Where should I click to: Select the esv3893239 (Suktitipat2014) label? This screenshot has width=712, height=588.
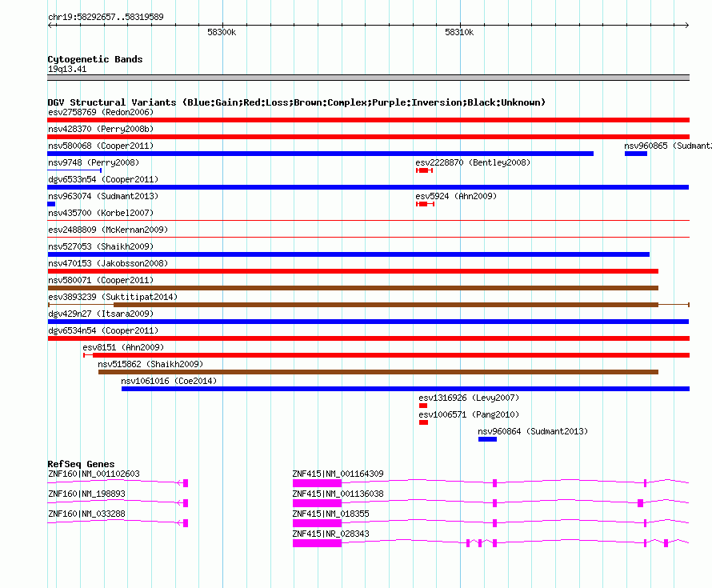[x=113, y=297]
